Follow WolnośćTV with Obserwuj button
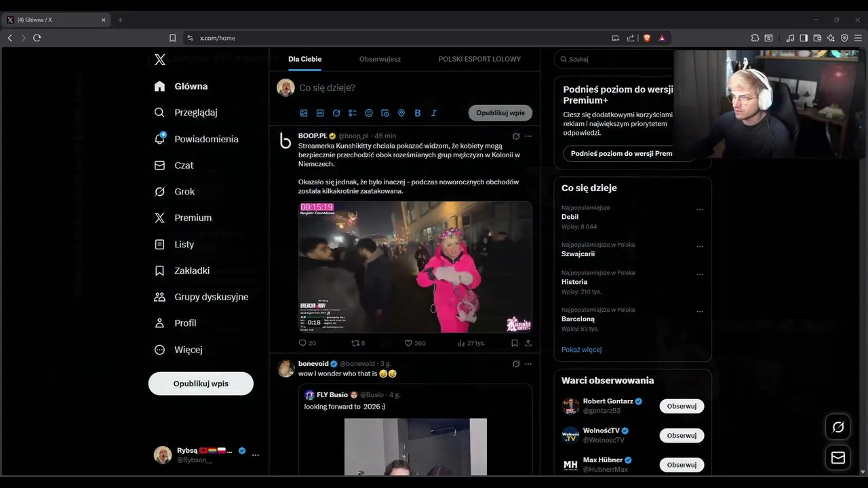 click(682, 435)
